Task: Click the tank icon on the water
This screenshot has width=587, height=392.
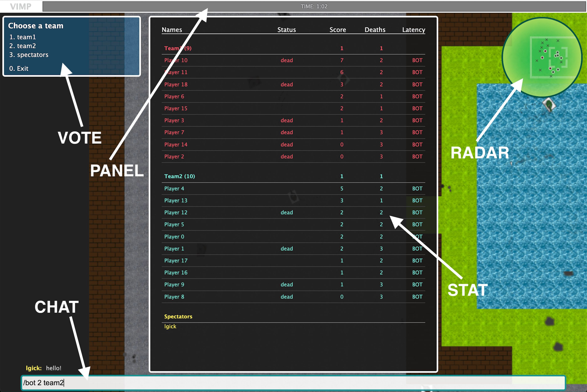Action: point(549,105)
